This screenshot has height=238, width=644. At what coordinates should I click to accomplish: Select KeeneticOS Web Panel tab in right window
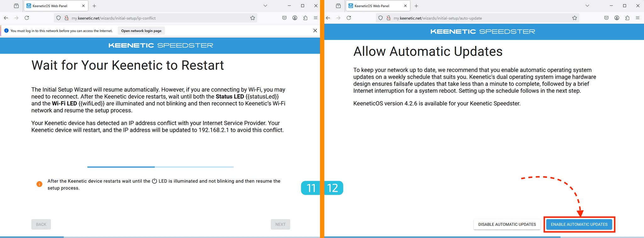click(x=374, y=6)
